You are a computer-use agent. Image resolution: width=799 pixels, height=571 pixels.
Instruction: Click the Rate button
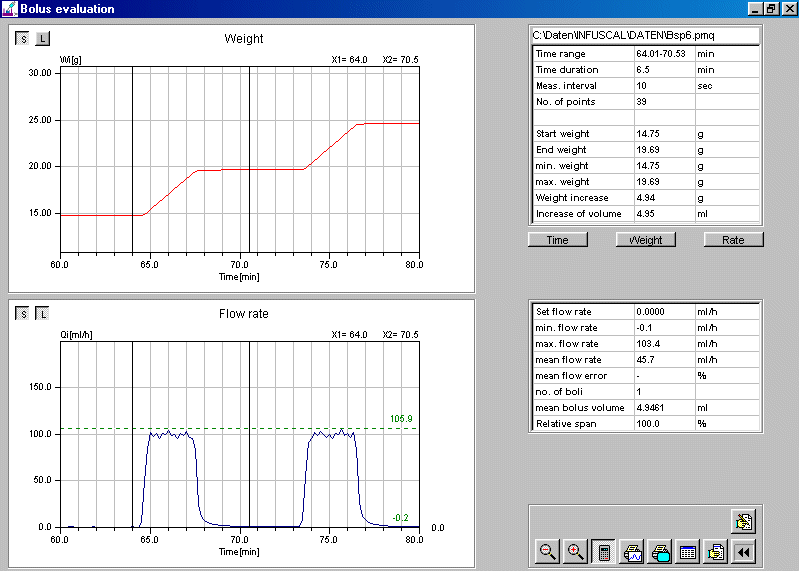[733, 240]
